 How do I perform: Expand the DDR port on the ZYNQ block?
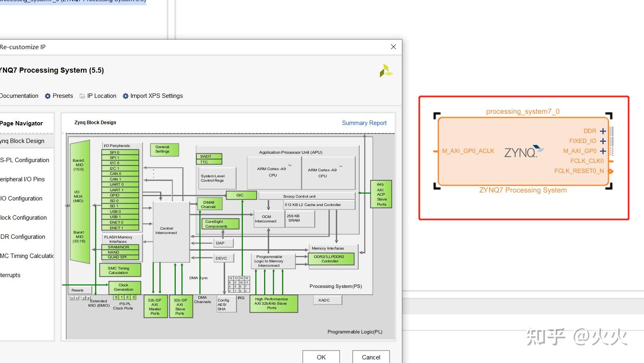[603, 131]
